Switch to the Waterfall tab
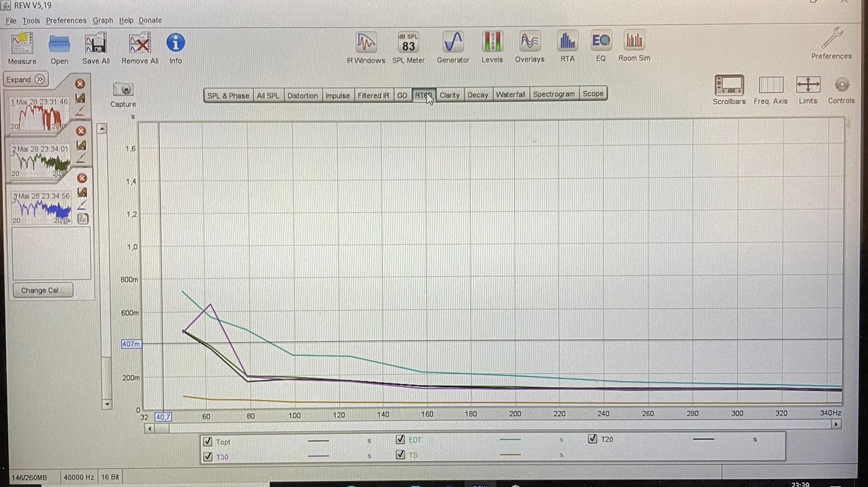The height and width of the screenshot is (487, 868). [x=510, y=94]
